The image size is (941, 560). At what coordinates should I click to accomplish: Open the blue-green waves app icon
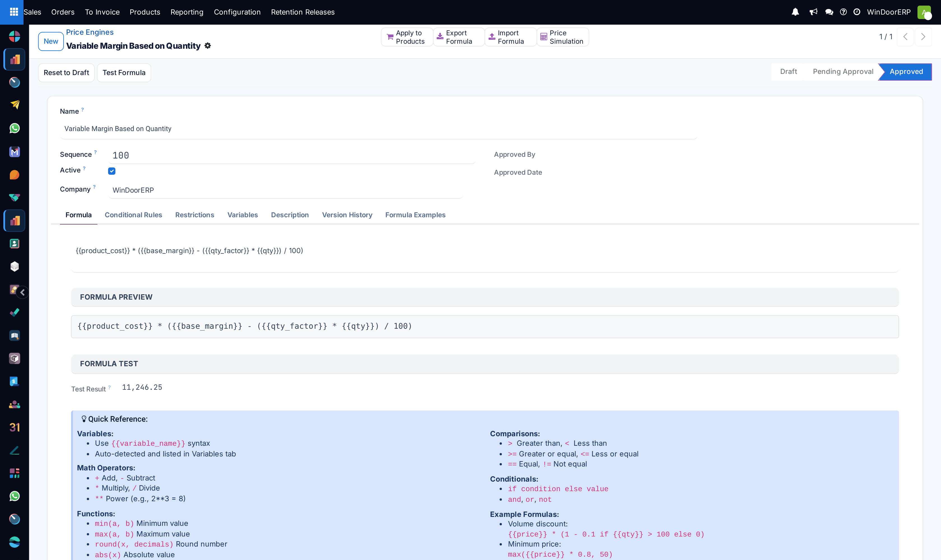tap(14, 542)
